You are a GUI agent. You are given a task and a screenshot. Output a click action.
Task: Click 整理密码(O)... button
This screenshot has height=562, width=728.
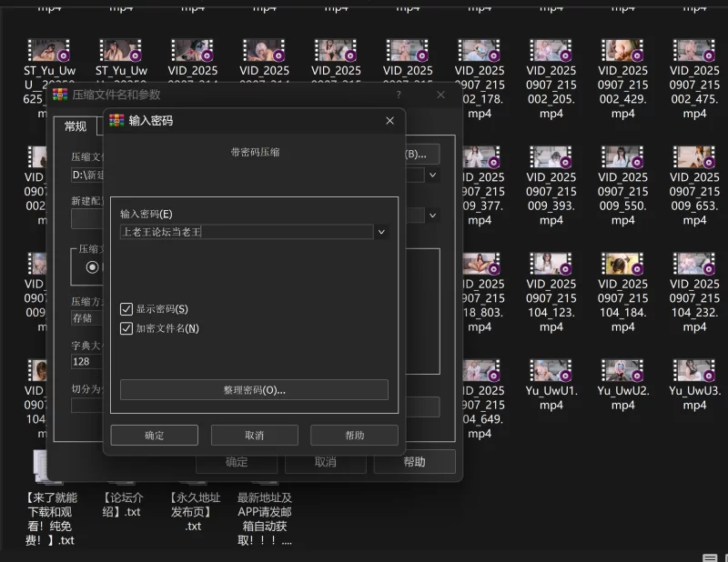(x=254, y=390)
